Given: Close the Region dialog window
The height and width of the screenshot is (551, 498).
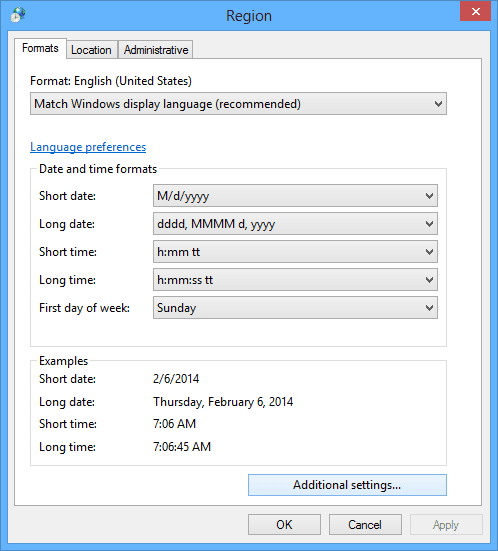Looking at the screenshot, I should (476, 11).
